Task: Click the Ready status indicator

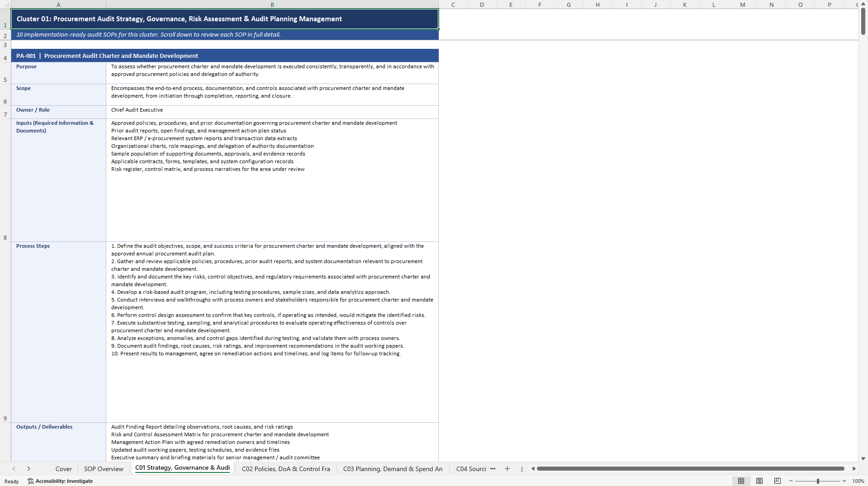Action: click(12, 481)
